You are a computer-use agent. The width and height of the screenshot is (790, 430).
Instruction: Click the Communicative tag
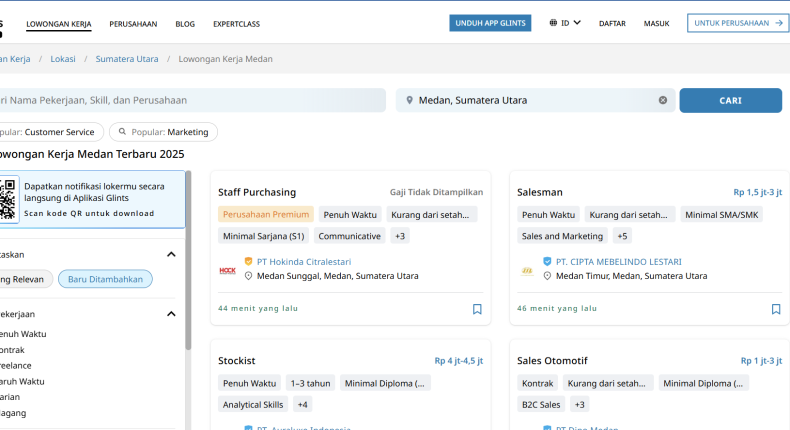(x=350, y=236)
